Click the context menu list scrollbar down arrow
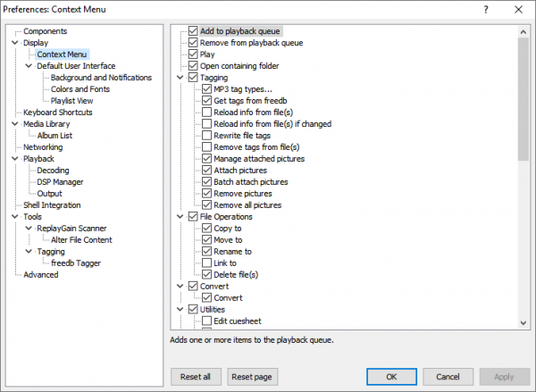536x392 pixels. 523,323
